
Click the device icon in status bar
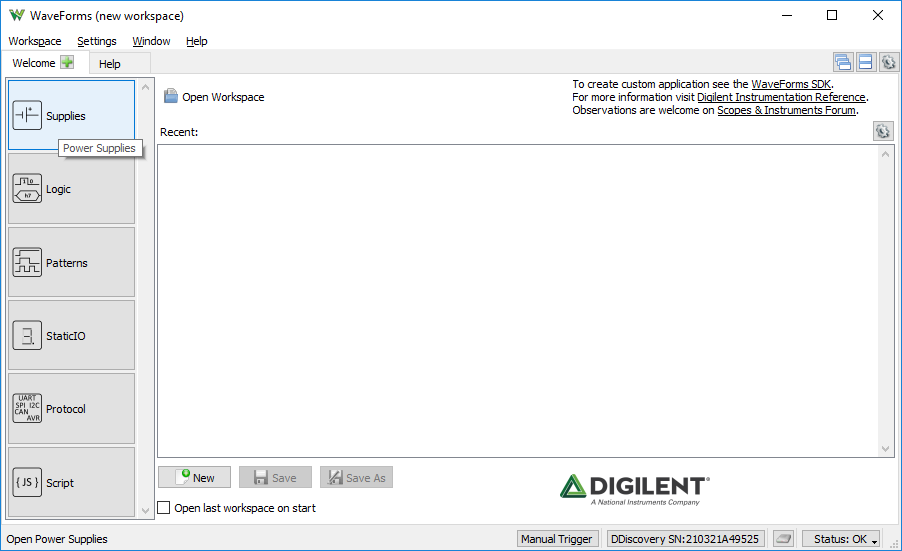click(783, 539)
